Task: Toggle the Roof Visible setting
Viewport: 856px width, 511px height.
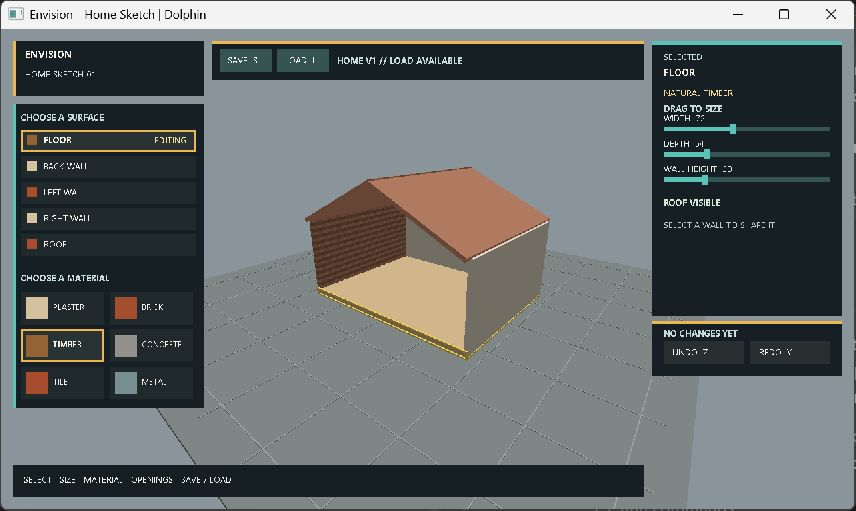Action: pyautogui.click(x=691, y=203)
